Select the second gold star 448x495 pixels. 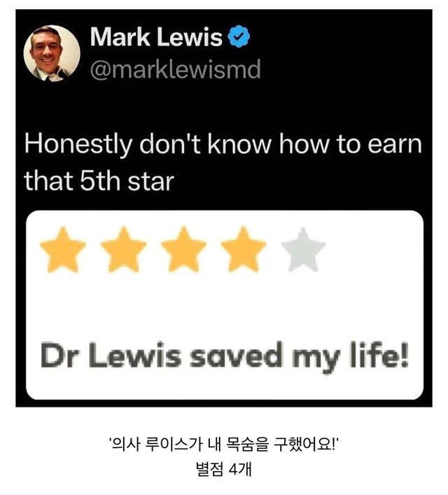coord(124,250)
